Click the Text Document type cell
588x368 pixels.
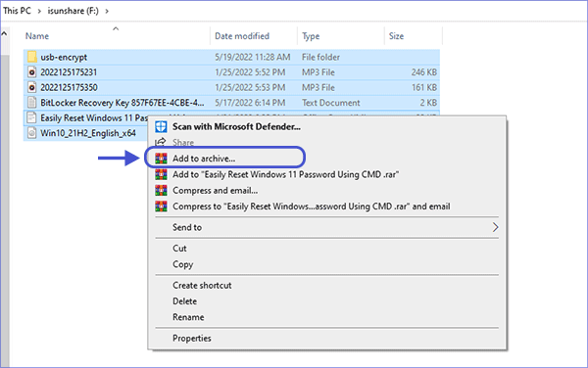331,103
